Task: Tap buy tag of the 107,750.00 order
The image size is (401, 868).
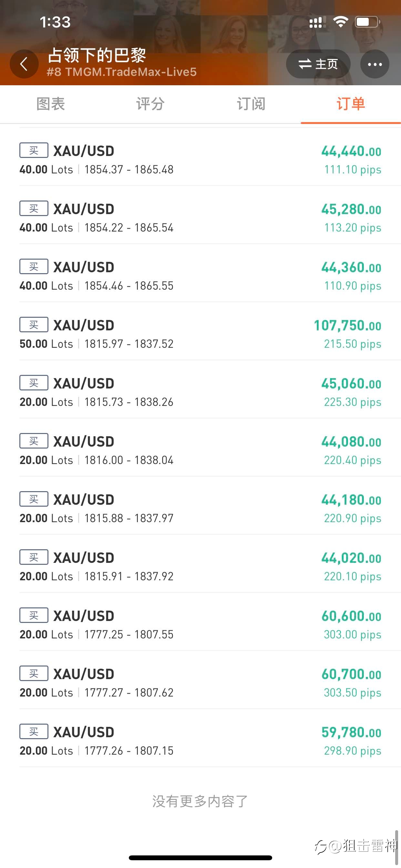Action: pyautogui.click(x=34, y=325)
